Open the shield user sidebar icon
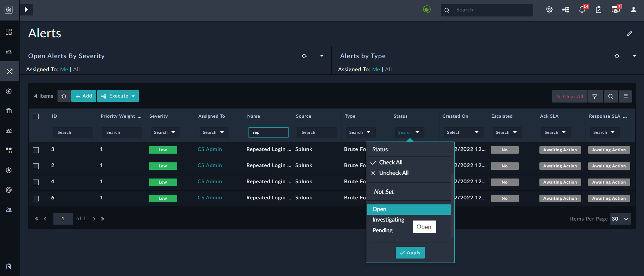This screenshot has height=276, width=644. [9, 170]
